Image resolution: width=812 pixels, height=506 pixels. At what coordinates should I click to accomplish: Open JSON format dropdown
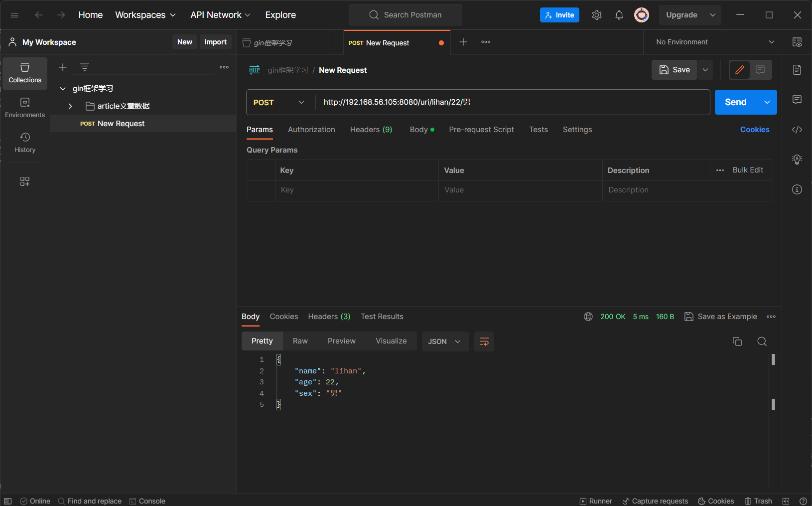point(445,341)
